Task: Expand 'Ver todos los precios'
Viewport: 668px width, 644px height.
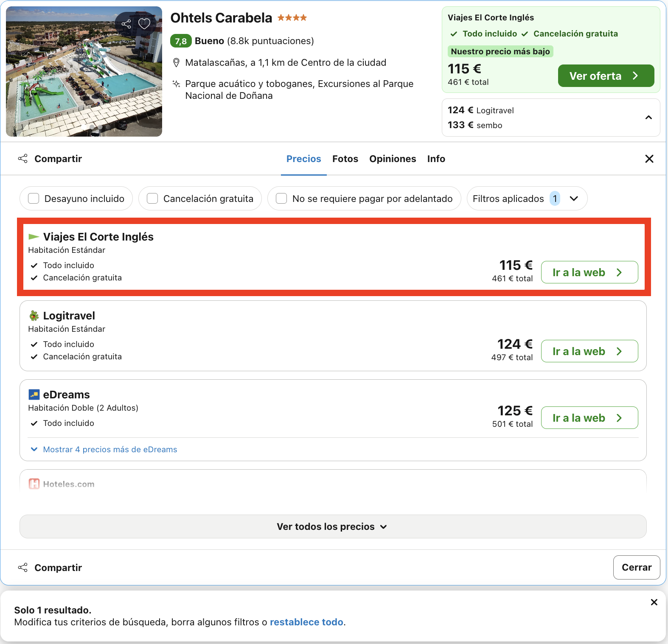Action: [x=333, y=526]
